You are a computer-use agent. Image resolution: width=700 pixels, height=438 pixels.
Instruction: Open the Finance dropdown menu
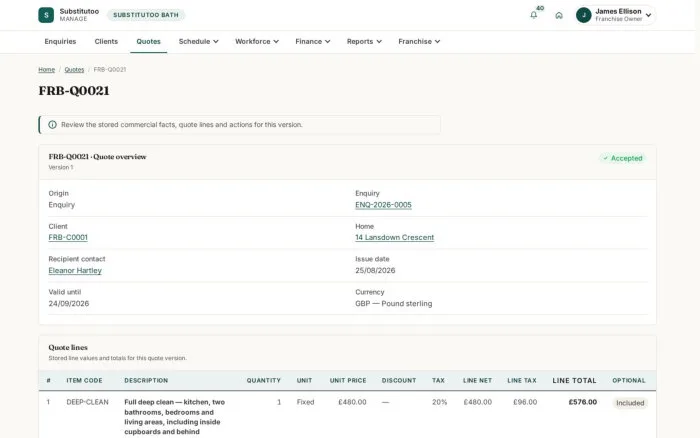[312, 42]
